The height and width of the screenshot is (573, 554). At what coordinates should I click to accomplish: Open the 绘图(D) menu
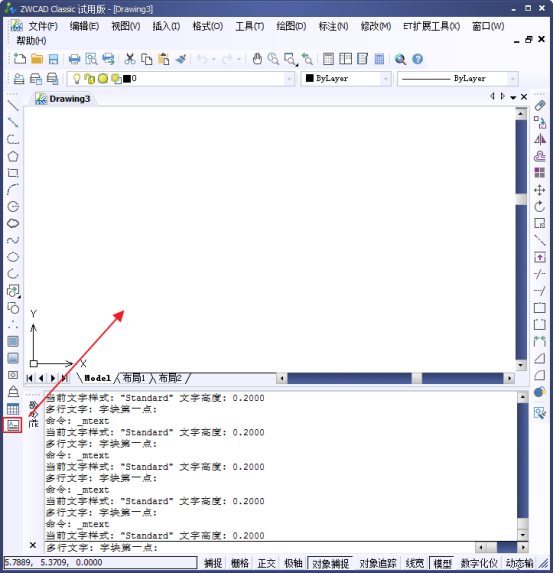pyautogui.click(x=291, y=26)
